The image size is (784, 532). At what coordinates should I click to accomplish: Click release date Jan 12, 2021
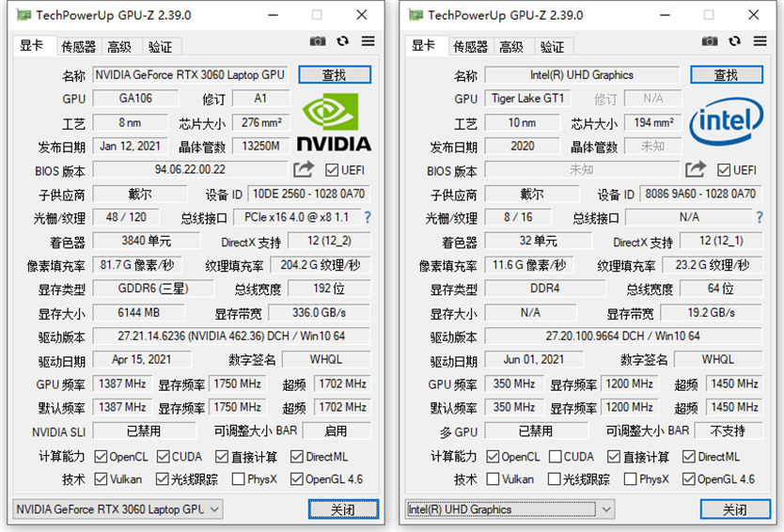130,146
